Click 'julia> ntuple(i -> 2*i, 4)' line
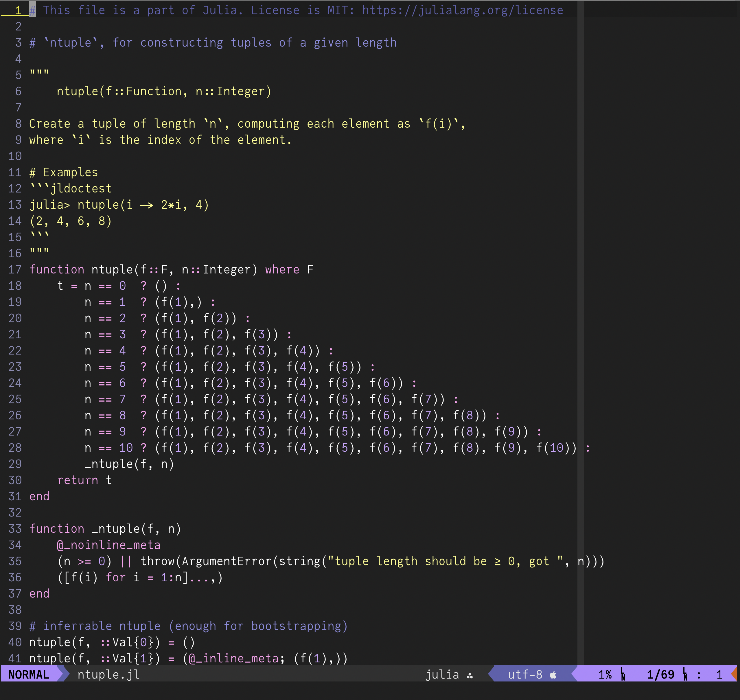 (x=119, y=205)
